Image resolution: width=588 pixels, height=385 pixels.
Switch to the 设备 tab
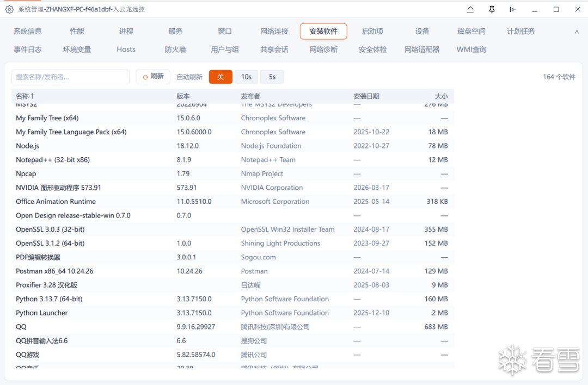point(422,32)
